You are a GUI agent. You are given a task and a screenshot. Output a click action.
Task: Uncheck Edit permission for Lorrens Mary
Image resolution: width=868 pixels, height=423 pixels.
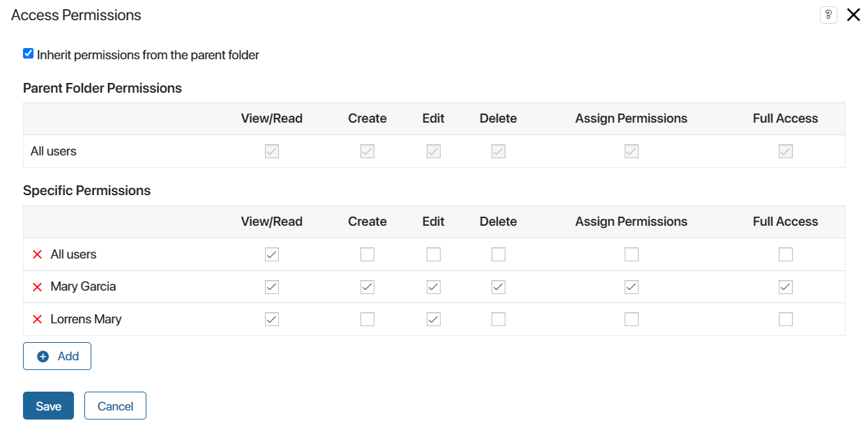pos(434,319)
